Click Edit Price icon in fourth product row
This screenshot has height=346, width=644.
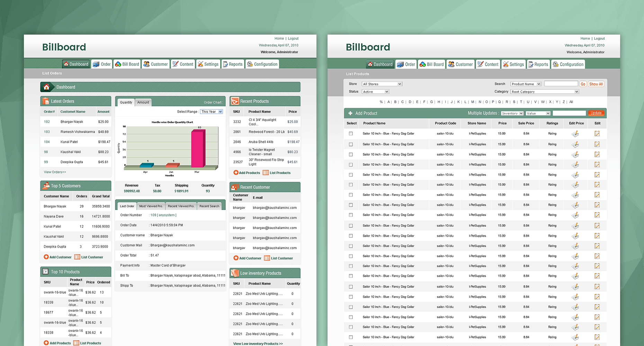coord(575,165)
